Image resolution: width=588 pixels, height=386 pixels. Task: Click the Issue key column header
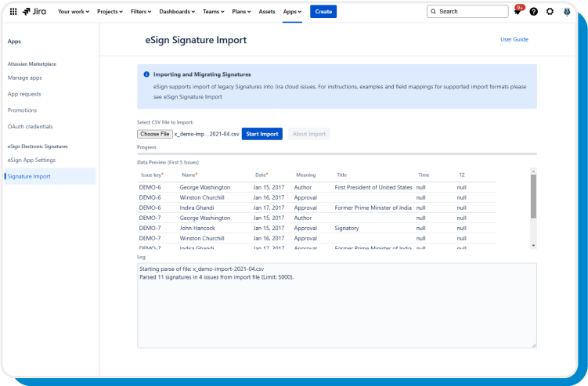point(152,175)
